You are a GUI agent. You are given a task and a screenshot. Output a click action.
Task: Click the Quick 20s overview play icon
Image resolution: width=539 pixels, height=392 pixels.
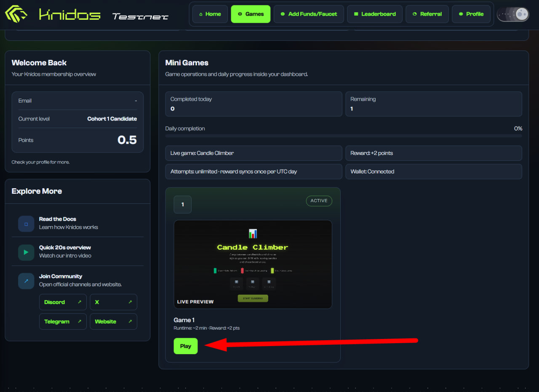click(x=26, y=252)
